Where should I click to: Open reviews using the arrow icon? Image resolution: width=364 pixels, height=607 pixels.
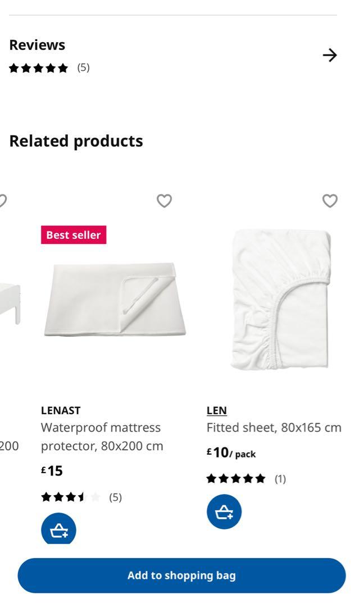(330, 55)
